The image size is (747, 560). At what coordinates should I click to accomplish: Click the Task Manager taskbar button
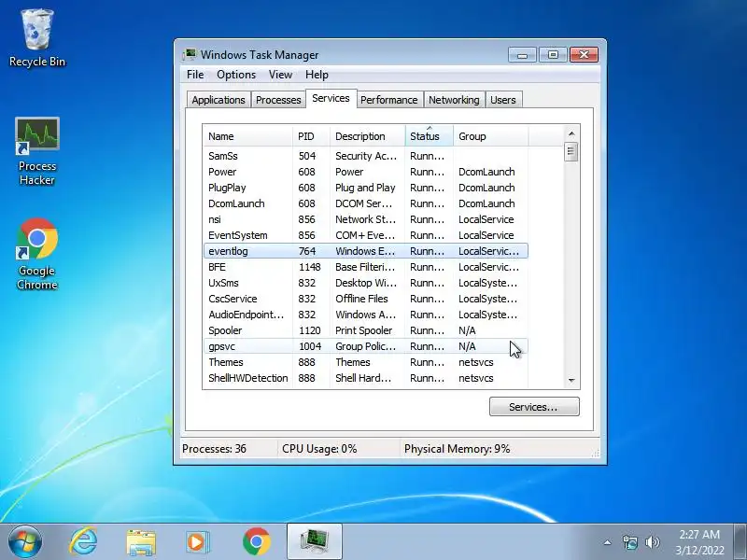(315, 541)
